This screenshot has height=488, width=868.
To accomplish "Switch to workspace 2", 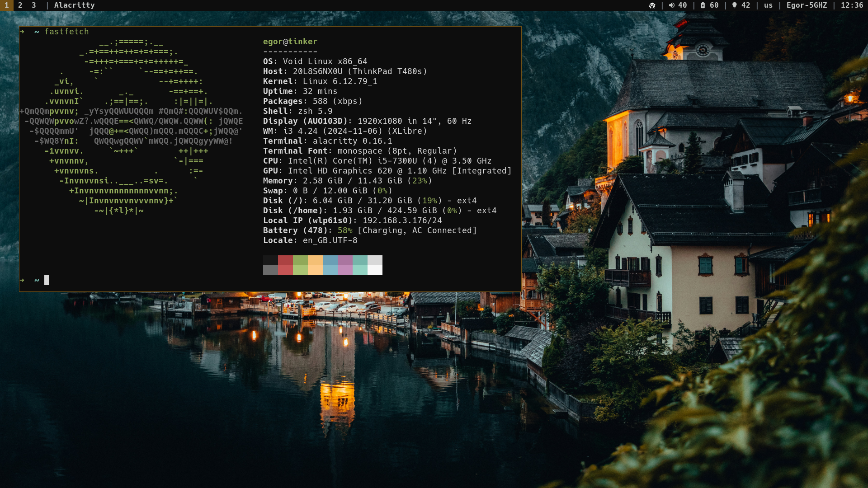I will 20,5.
